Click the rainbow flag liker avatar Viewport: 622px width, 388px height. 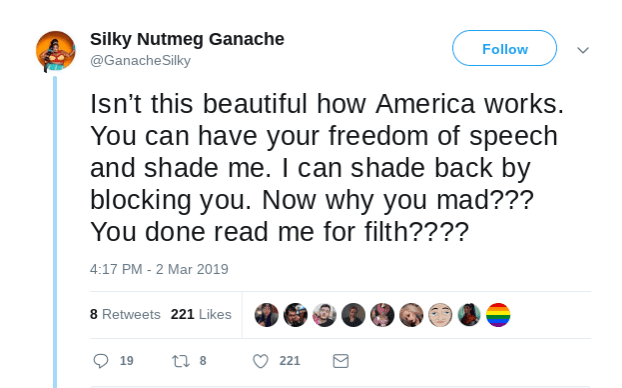click(x=498, y=315)
